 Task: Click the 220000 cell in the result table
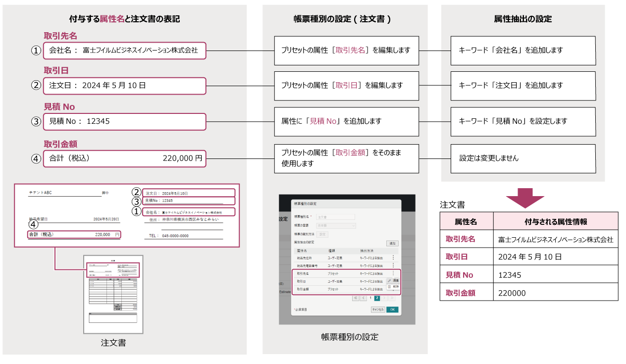(x=556, y=293)
